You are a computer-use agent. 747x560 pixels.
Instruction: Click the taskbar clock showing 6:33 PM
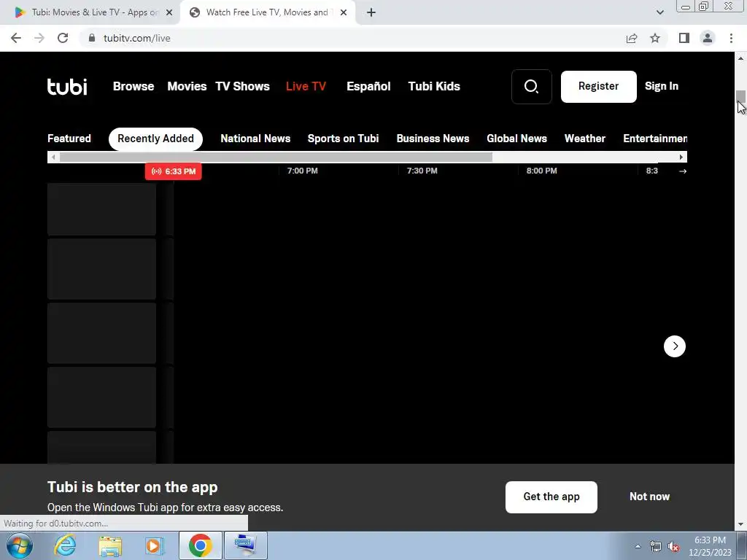[x=710, y=546]
